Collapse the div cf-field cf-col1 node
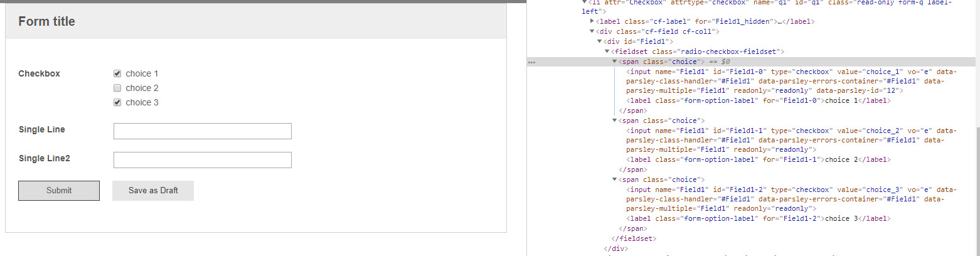The width and height of the screenshot is (980, 256). pyautogui.click(x=592, y=31)
